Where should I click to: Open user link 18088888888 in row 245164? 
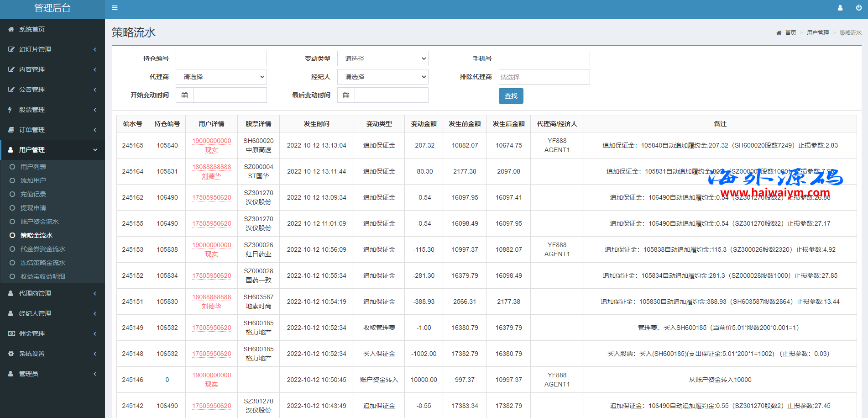point(211,167)
